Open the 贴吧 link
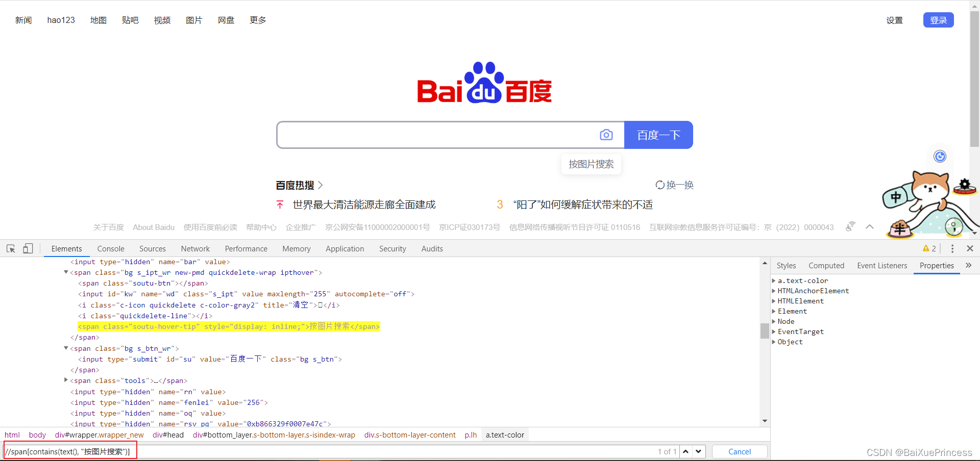The height and width of the screenshot is (461, 980). tap(130, 20)
